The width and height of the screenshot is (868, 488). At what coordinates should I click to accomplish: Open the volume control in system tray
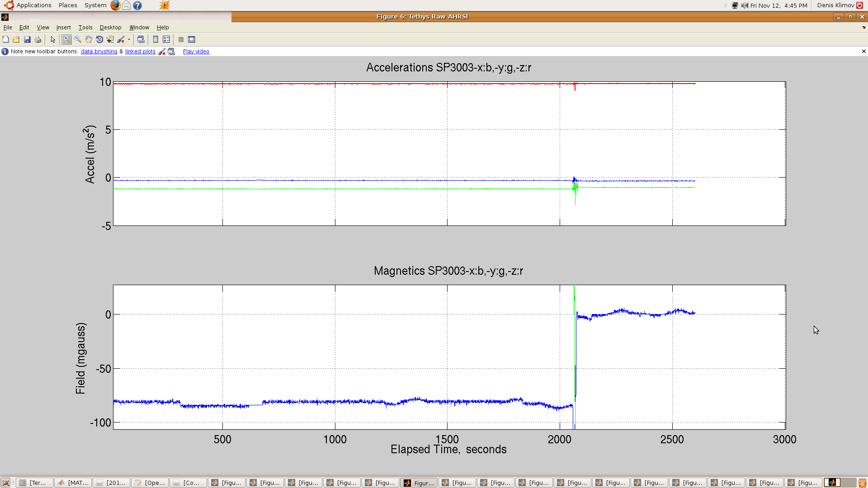745,5
